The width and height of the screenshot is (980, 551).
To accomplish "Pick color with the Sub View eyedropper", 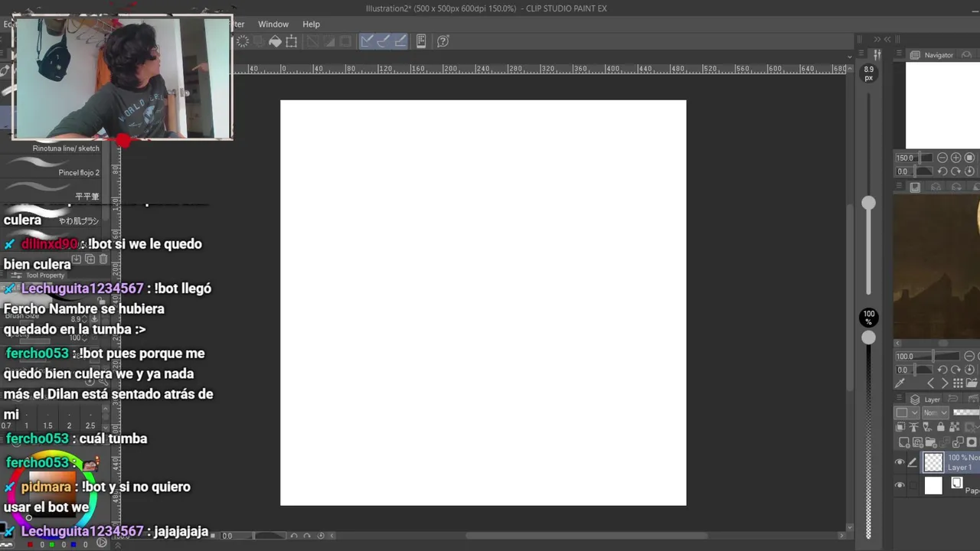I will point(900,383).
